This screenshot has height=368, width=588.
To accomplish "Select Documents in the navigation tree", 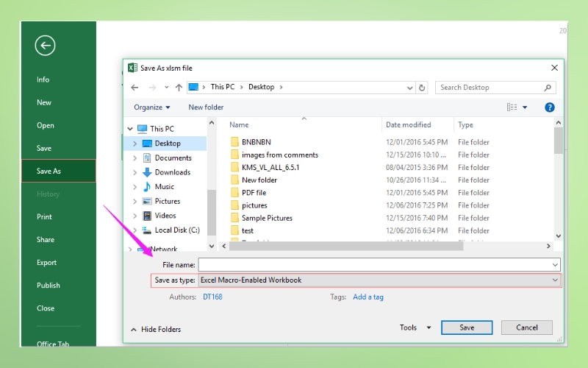I will [x=173, y=158].
